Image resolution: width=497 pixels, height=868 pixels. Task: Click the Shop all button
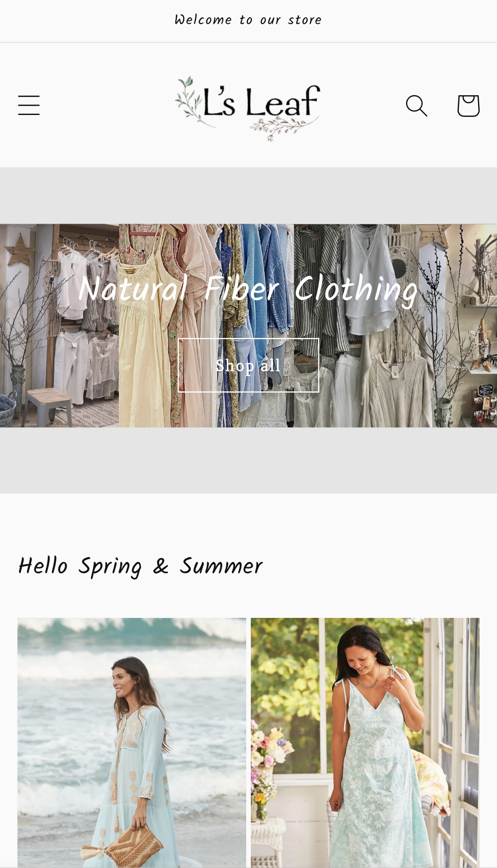coord(248,365)
